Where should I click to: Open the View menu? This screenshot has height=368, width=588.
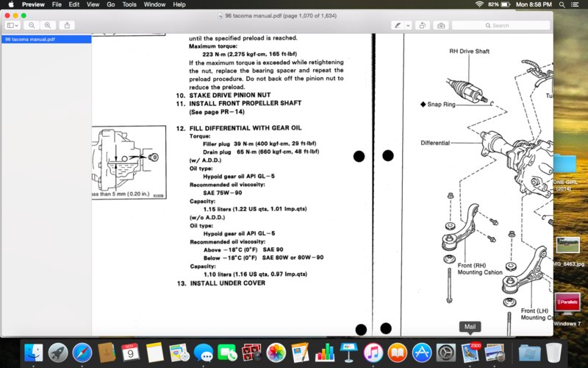tap(93, 4)
